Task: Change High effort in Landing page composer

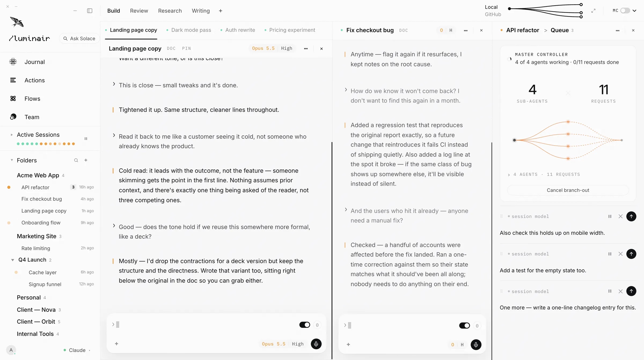Action: (x=298, y=344)
